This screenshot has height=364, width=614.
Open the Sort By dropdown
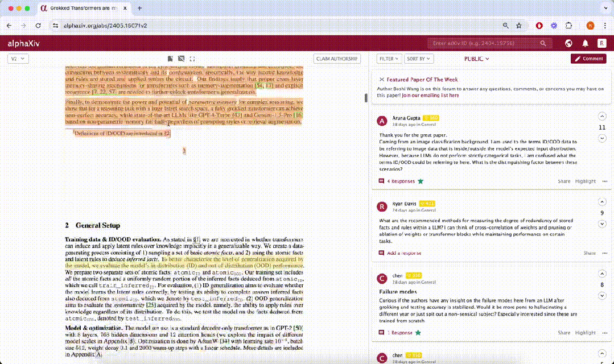pyautogui.click(x=419, y=59)
